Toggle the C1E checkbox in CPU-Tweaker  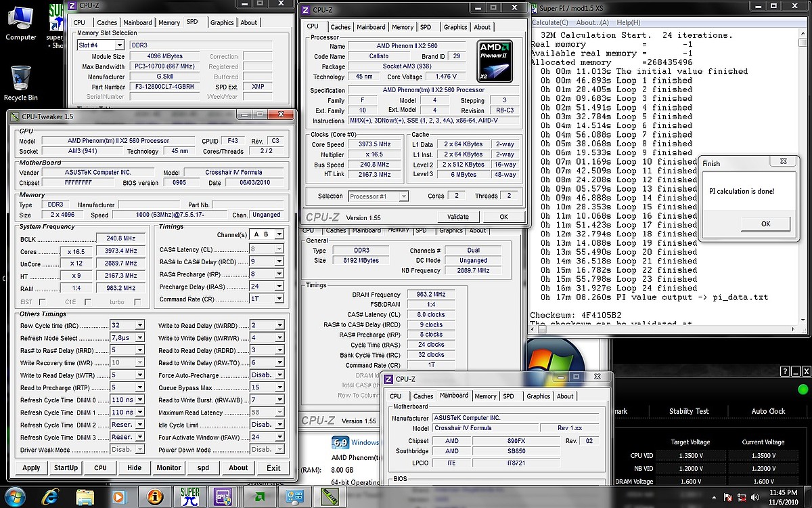(87, 302)
